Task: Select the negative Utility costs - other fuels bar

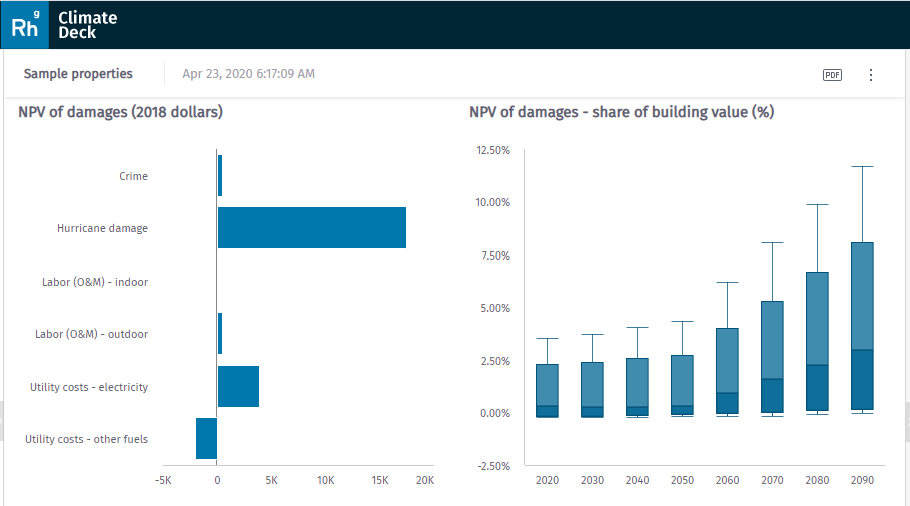Action: (x=206, y=439)
